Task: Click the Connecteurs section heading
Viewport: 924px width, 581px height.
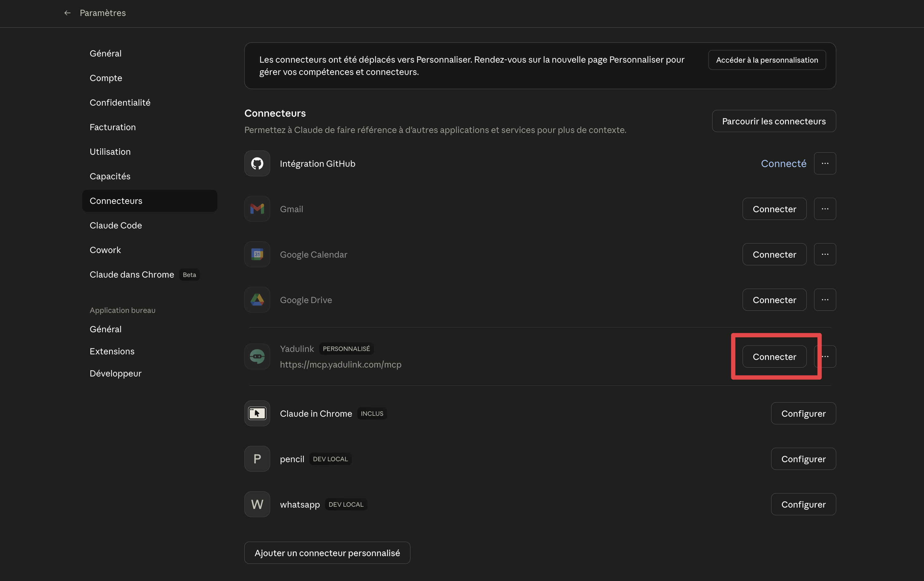Action: (x=275, y=113)
